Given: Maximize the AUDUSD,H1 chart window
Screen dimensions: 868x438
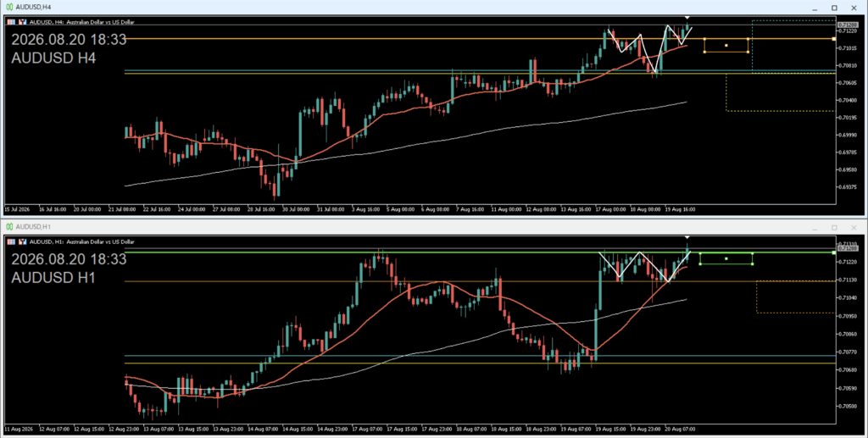Looking at the screenshot, I should click(x=834, y=227).
